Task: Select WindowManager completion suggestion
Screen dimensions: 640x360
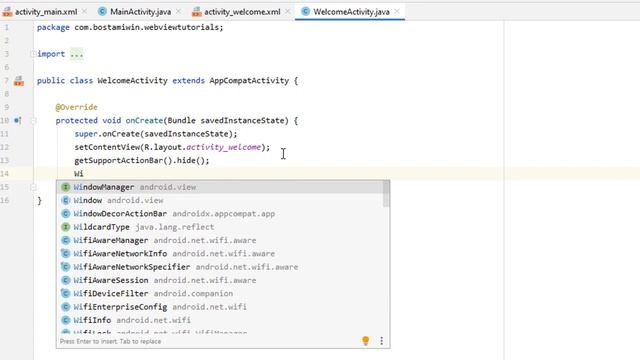Action: pos(220,187)
